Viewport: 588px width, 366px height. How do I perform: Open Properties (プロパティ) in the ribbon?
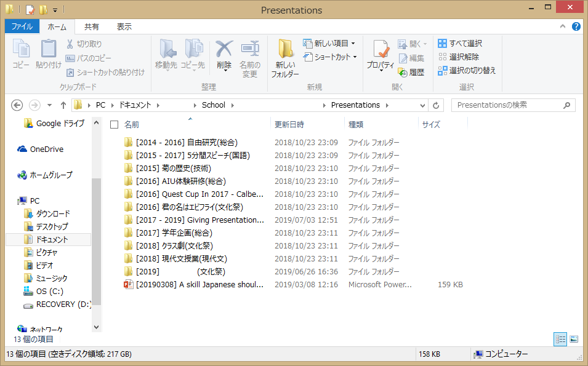pos(380,57)
